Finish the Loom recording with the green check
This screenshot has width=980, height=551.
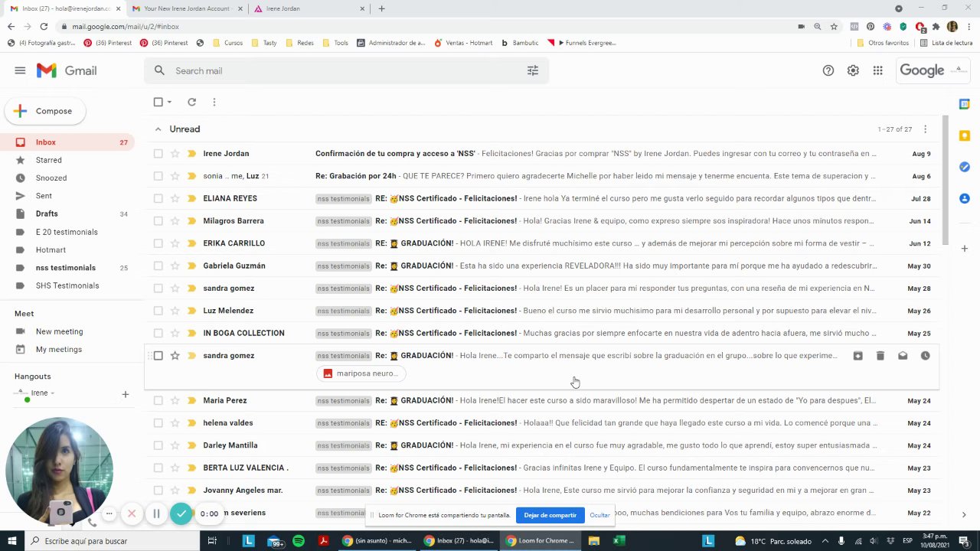[x=181, y=514]
